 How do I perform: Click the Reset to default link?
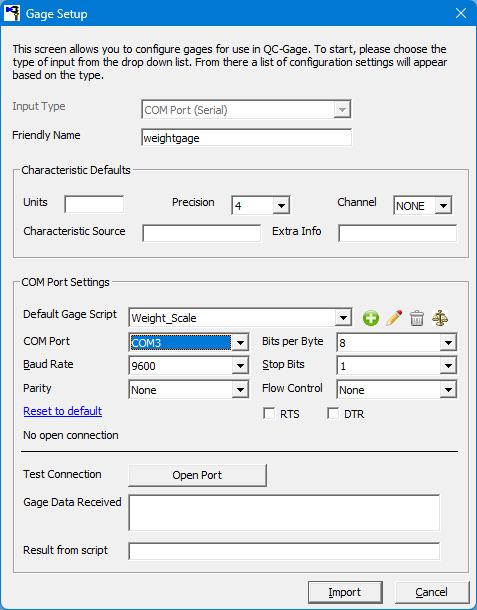[63, 411]
